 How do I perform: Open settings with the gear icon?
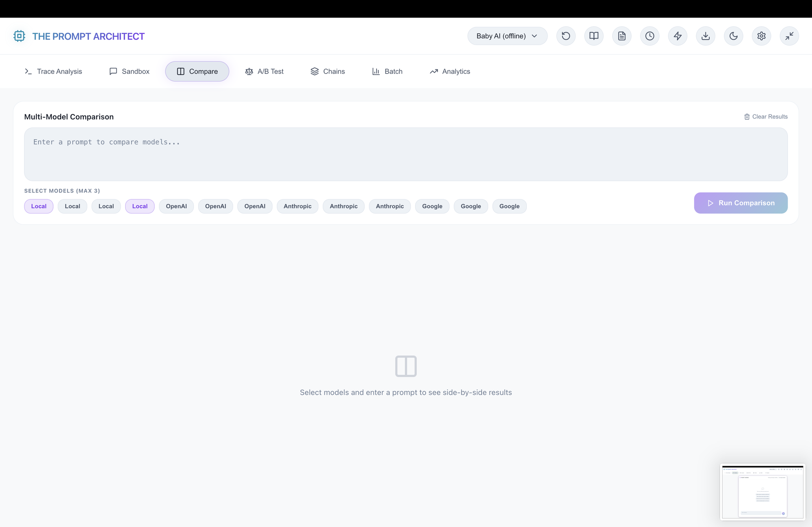click(762, 36)
